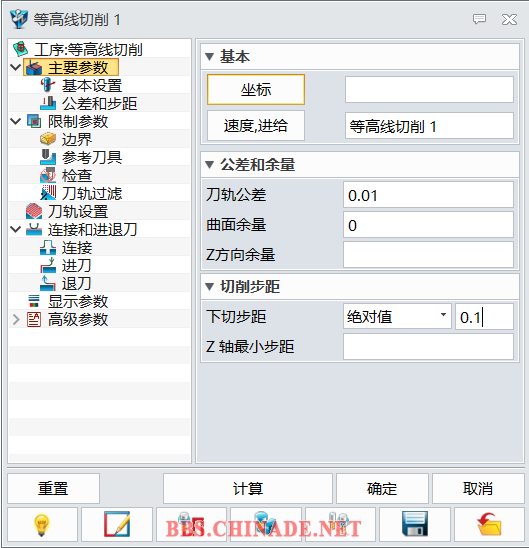Collapse the 切削步距 section
The image size is (529, 548).
209,287
